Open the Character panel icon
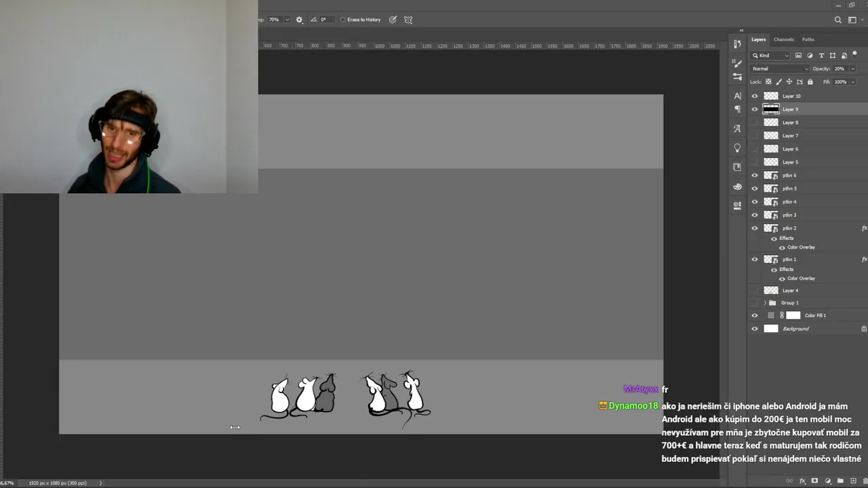This screenshot has width=868, height=488. pos(737,96)
